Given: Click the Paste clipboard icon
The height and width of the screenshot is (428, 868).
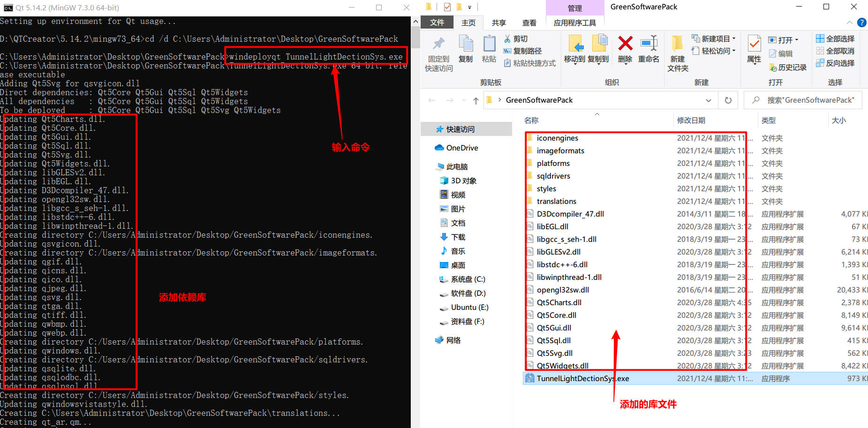Looking at the screenshot, I should (x=489, y=44).
